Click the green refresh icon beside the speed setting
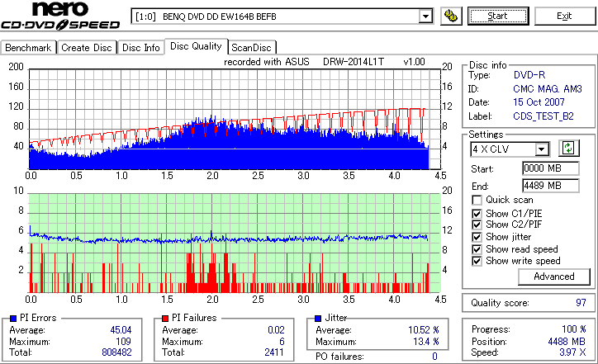Viewport: 598px width, 364px height. [x=568, y=148]
